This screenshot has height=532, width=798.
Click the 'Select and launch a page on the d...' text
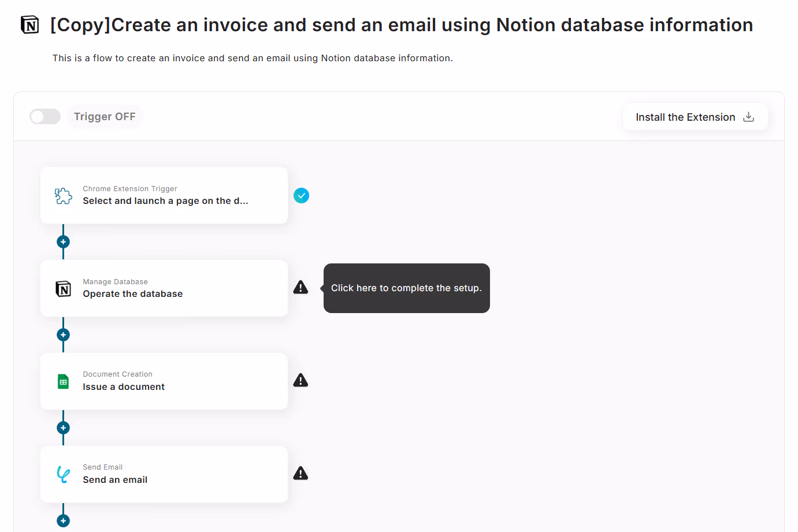point(165,201)
